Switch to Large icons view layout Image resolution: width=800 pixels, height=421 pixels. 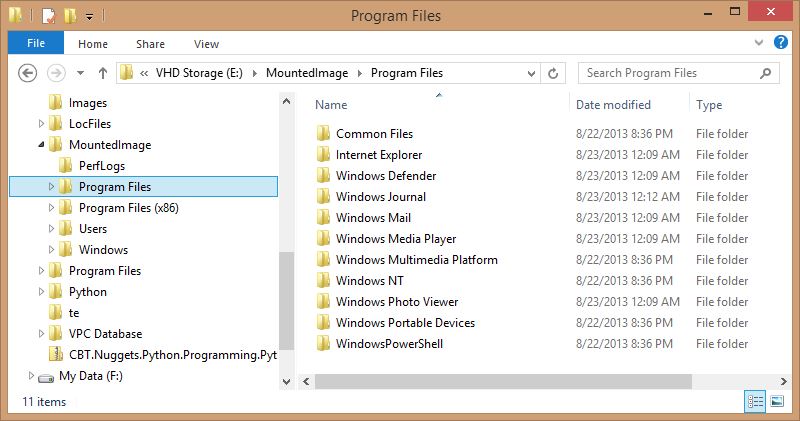(777, 402)
